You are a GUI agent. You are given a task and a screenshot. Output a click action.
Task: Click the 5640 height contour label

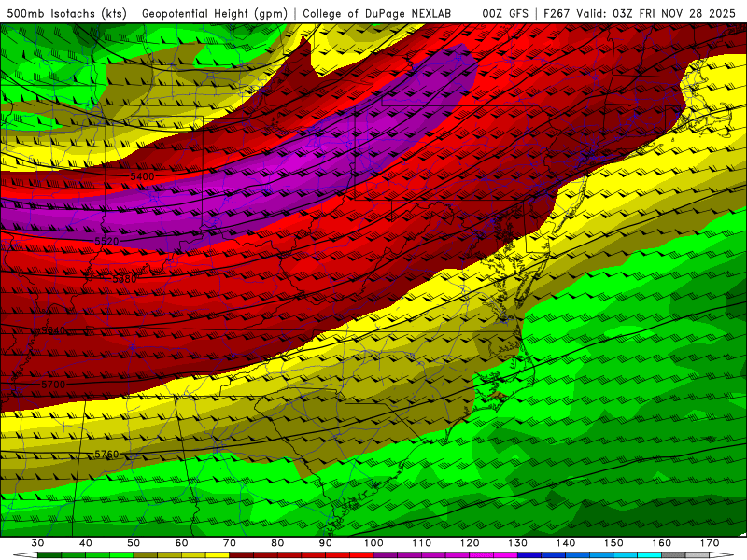[x=52, y=331]
